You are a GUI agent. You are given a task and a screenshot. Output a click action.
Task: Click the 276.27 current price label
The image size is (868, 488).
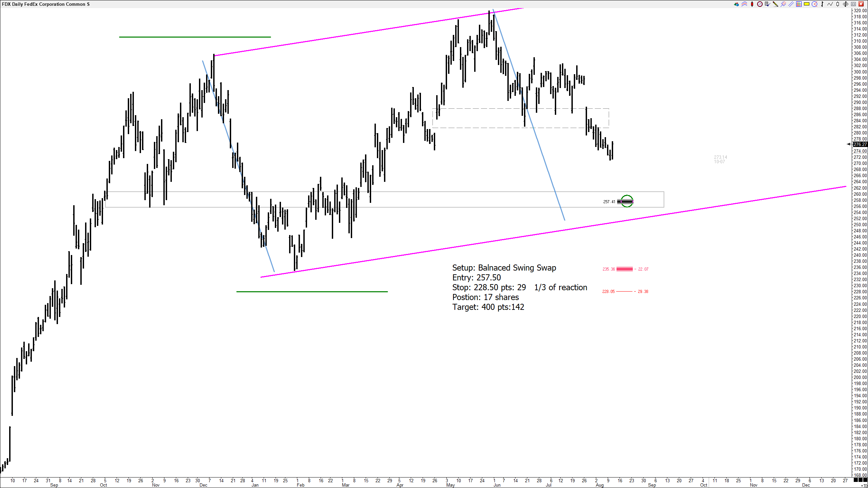click(x=860, y=144)
